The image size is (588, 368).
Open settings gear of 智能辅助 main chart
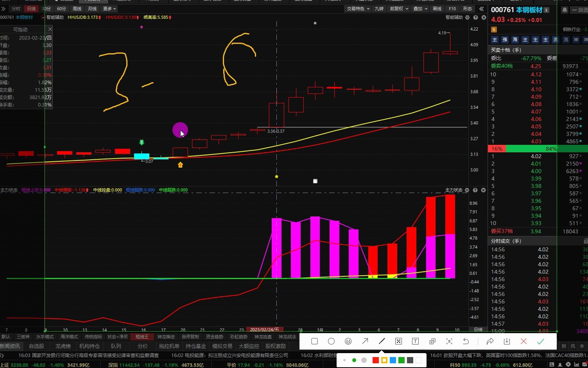click(467, 18)
